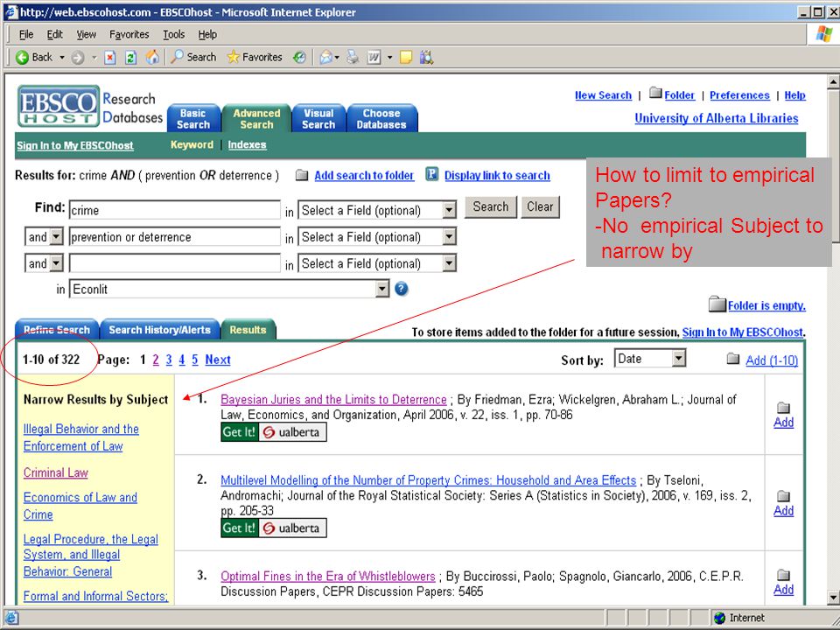Switch to the Basic Search tab
The height and width of the screenshot is (630, 840).
point(193,118)
